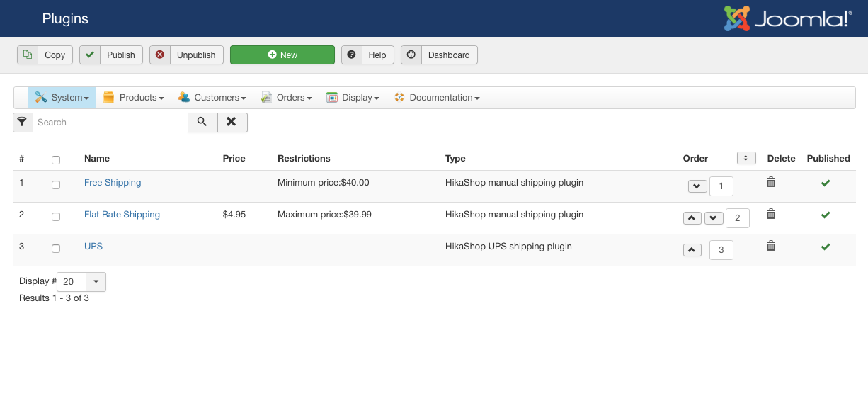
Task: Move UPS up in order
Action: [x=692, y=250]
